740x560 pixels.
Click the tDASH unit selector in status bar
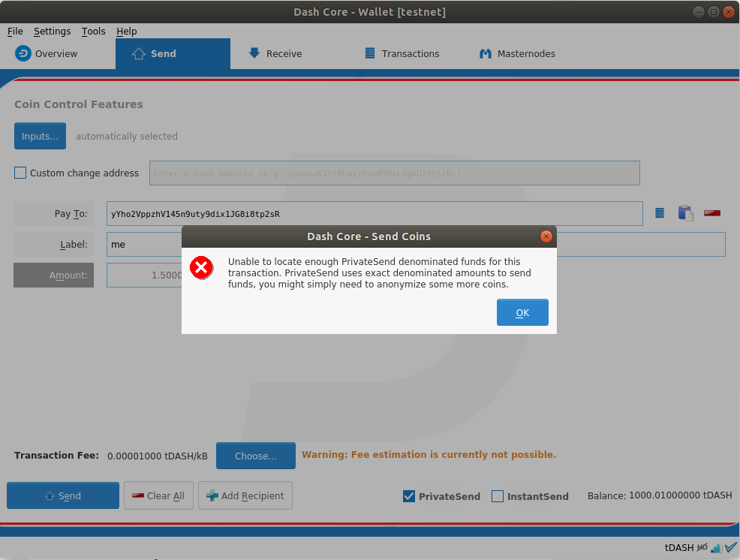[x=679, y=548]
